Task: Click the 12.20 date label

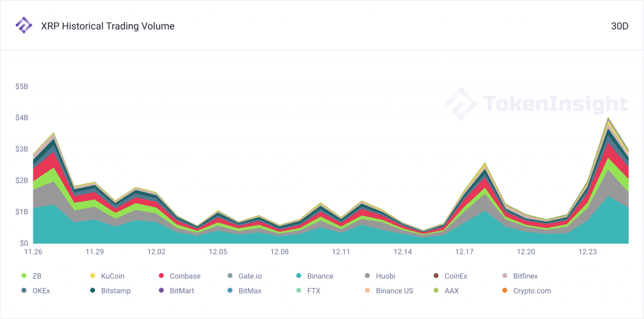Action: tap(526, 252)
